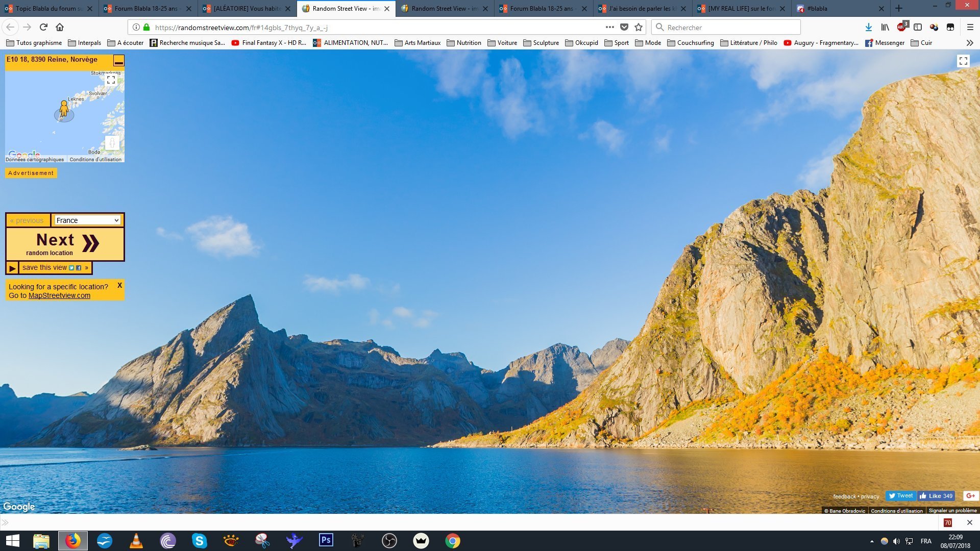Bookmark page with the star icon
Screen dimensions: 980x551
tap(638, 28)
